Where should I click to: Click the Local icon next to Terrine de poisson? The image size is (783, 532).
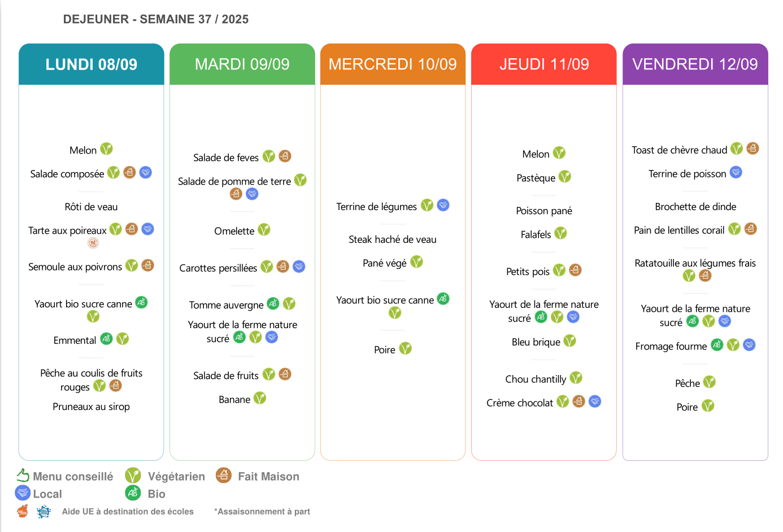(x=736, y=172)
